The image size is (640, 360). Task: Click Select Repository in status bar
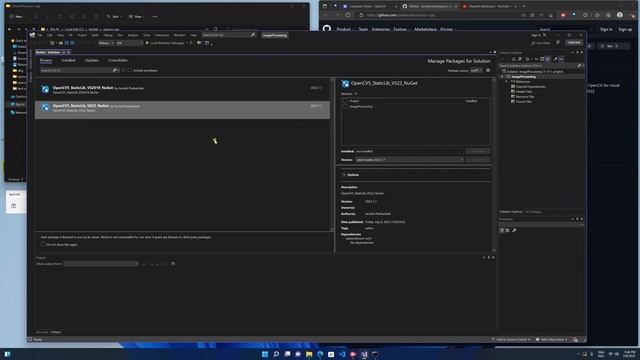pos(551,340)
